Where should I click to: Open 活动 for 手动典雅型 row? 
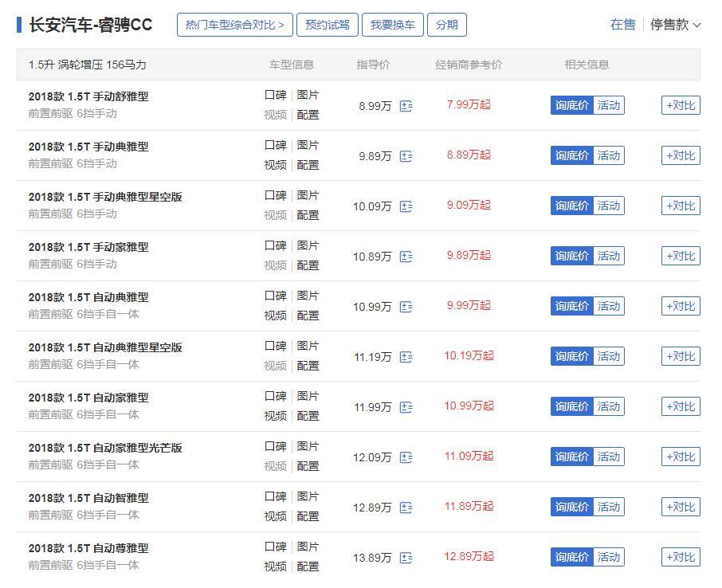click(609, 155)
